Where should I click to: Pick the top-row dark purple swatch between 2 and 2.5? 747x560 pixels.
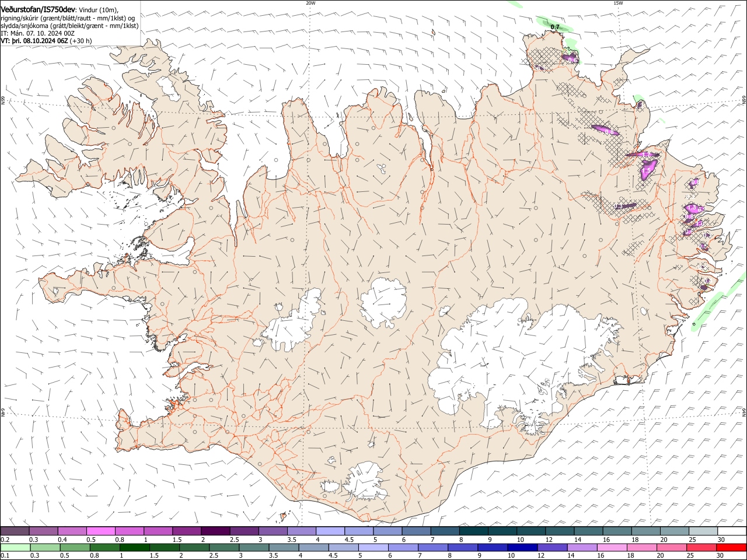point(215,531)
